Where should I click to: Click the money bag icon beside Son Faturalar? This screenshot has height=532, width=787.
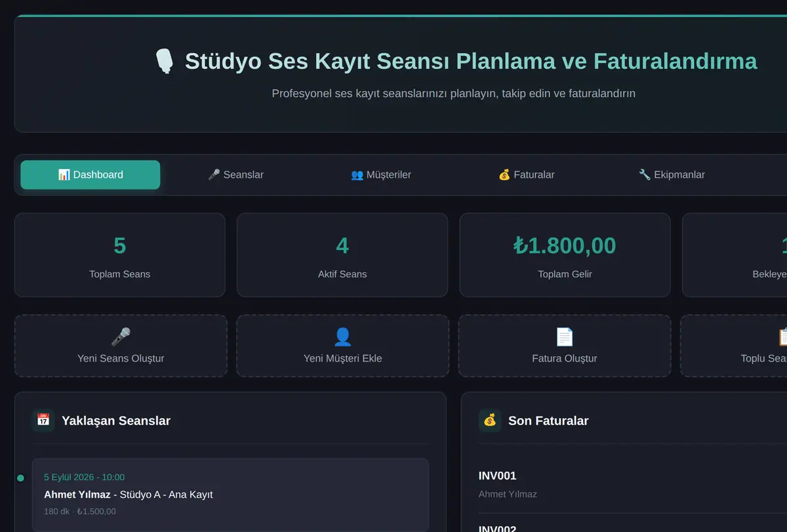[x=490, y=420]
